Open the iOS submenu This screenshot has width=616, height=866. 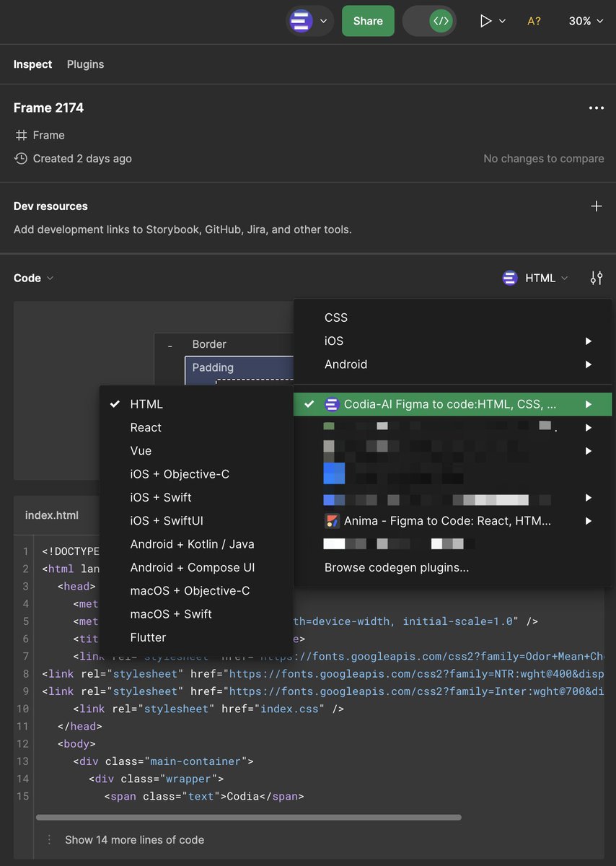click(x=452, y=341)
